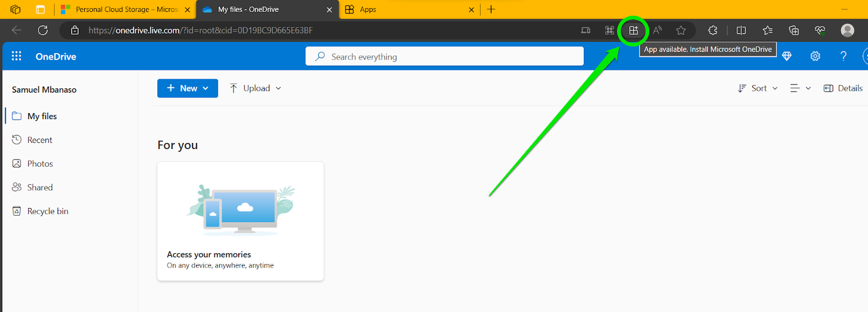This screenshot has width=868, height=312.
Task: Open Shared items in sidebar
Action: 40,187
